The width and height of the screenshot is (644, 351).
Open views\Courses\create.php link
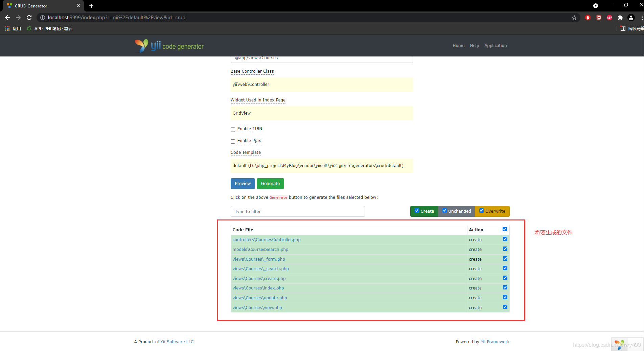pyautogui.click(x=259, y=279)
